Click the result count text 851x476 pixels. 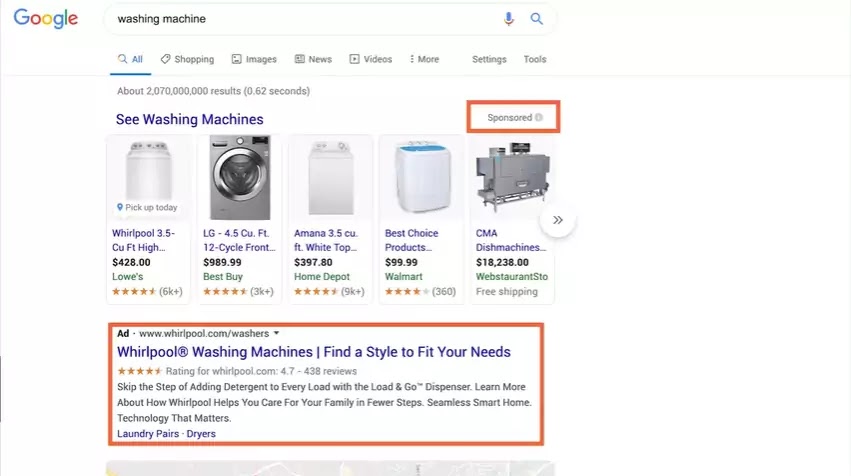(213, 91)
